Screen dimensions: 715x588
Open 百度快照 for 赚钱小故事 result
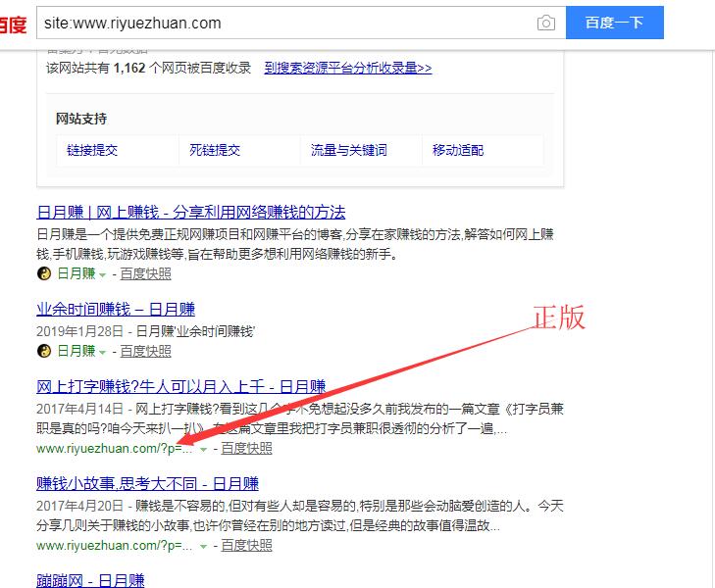[247, 545]
